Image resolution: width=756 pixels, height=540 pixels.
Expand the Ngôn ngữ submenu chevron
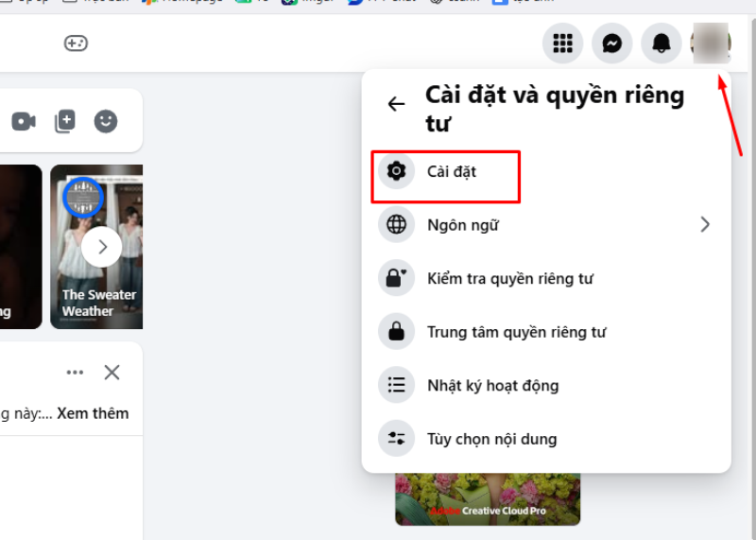tap(705, 224)
